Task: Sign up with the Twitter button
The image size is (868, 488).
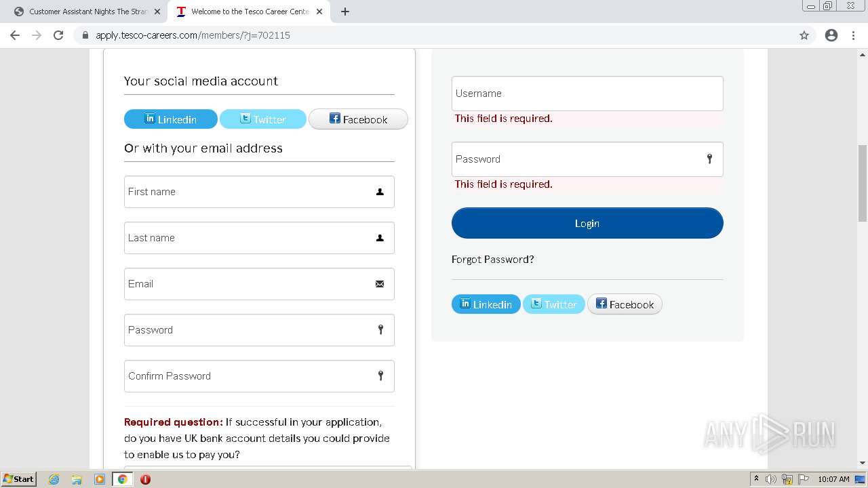Action: 263,119
